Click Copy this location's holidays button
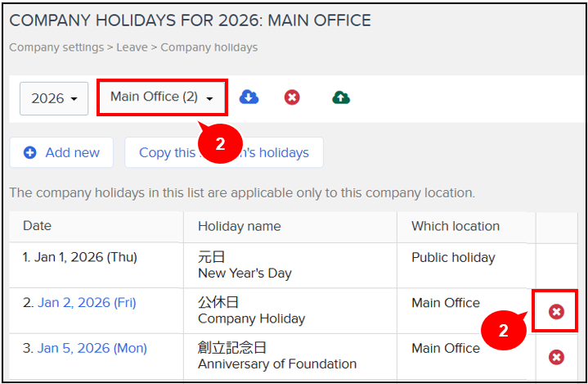Image resolution: width=588 pixels, height=384 pixels. coord(224,152)
